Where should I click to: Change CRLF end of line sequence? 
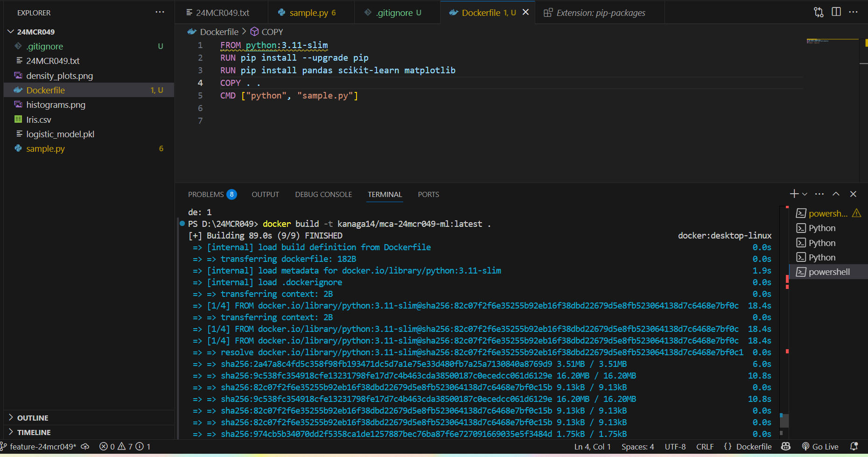point(705,447)
